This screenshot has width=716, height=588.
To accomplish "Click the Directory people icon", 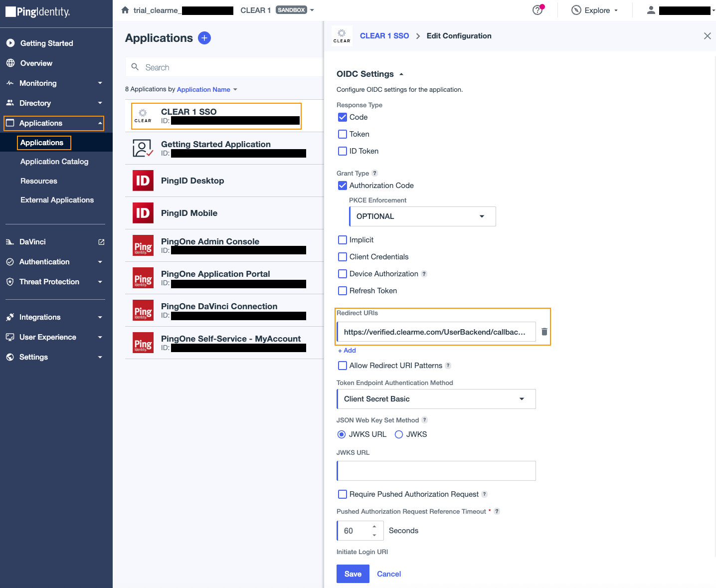I will point(10,103).
